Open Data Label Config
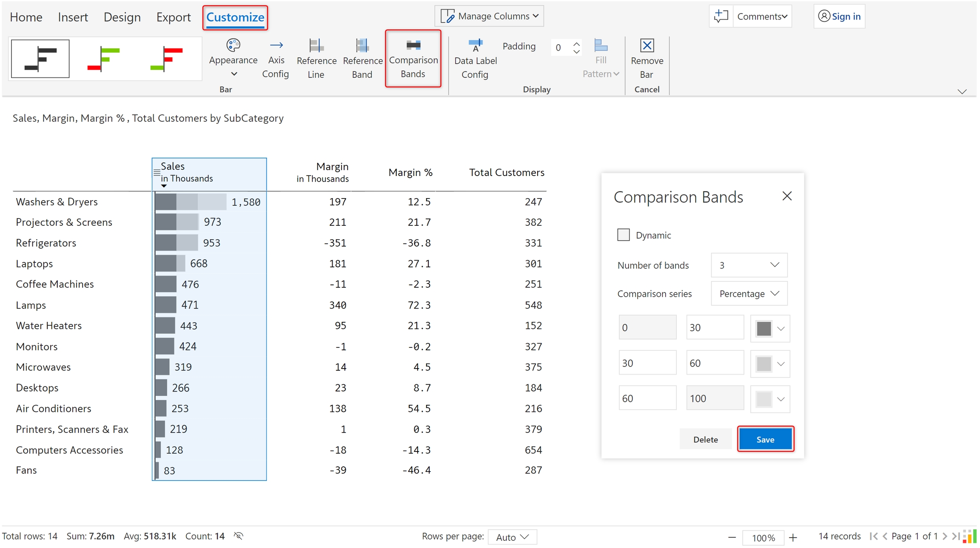980x548 pixels. click(x=475, y=45)
